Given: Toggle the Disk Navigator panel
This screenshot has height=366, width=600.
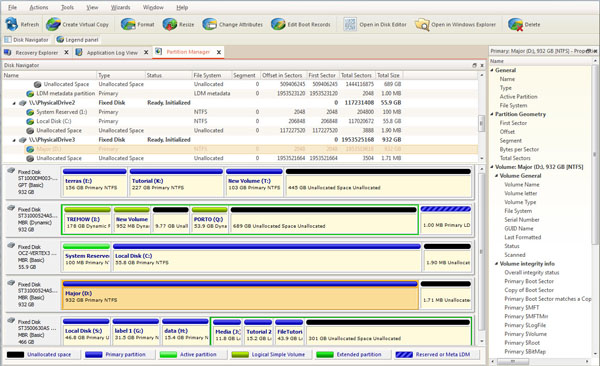Looking at the screenshot, I should pos(26,39).
